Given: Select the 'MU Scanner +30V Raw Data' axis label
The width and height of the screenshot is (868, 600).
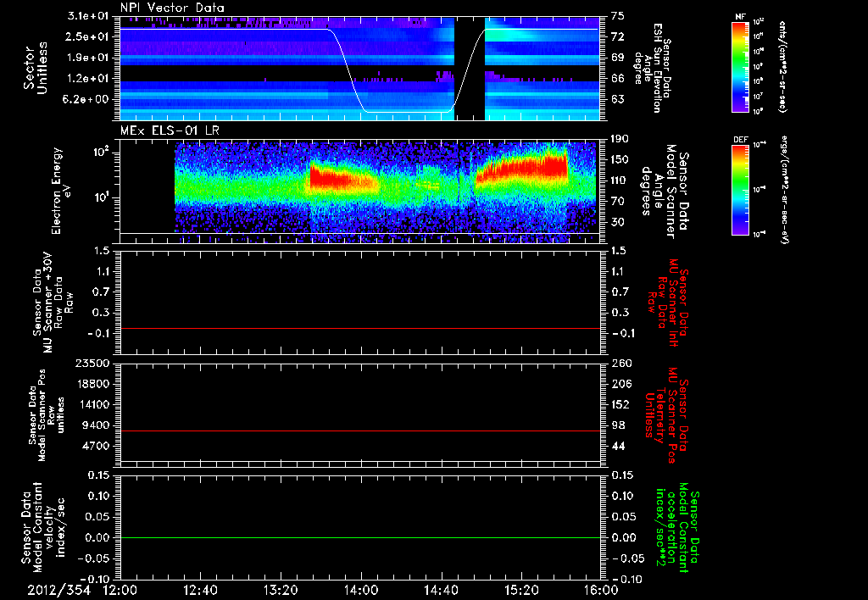Looking at the screenshot, I should [52, 303].
